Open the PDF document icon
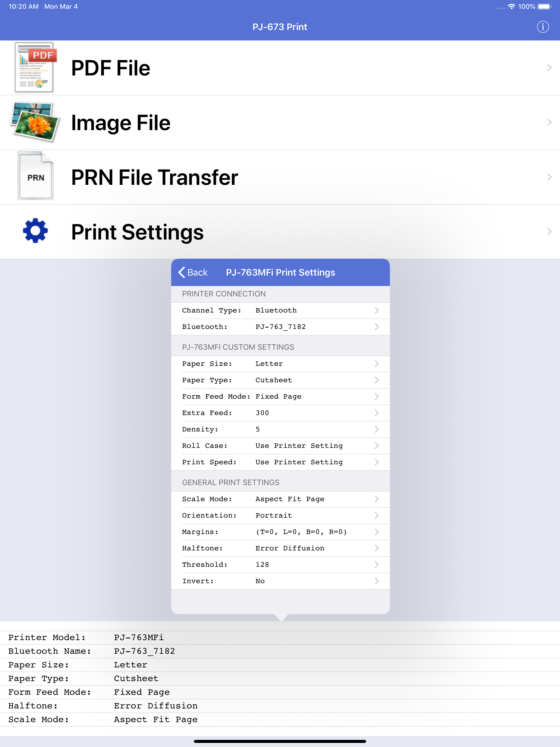Image resolution: width=560 pixels, height=747 pixels. 35,67
